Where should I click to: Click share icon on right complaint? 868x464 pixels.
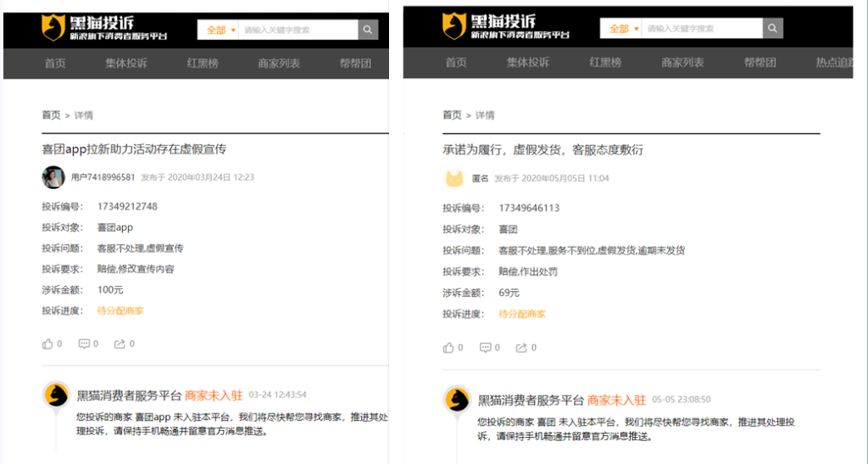[x=521, y=347]
